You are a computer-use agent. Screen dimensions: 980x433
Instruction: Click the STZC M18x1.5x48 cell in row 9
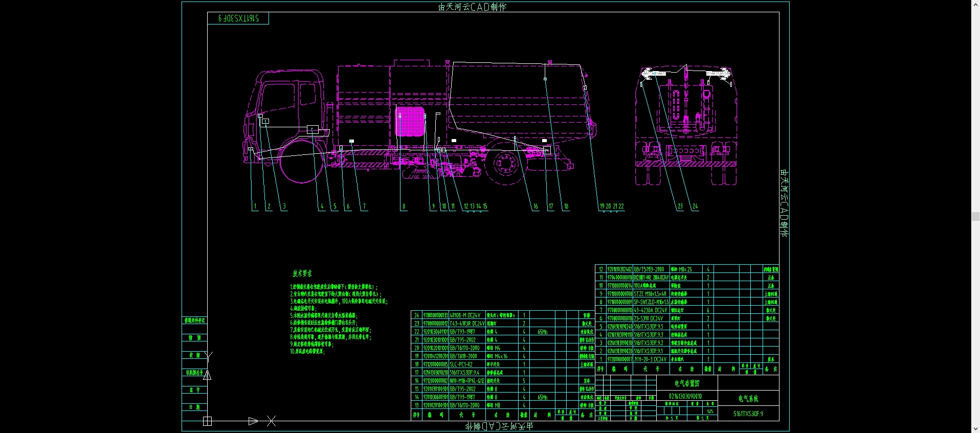pos(650,294)
